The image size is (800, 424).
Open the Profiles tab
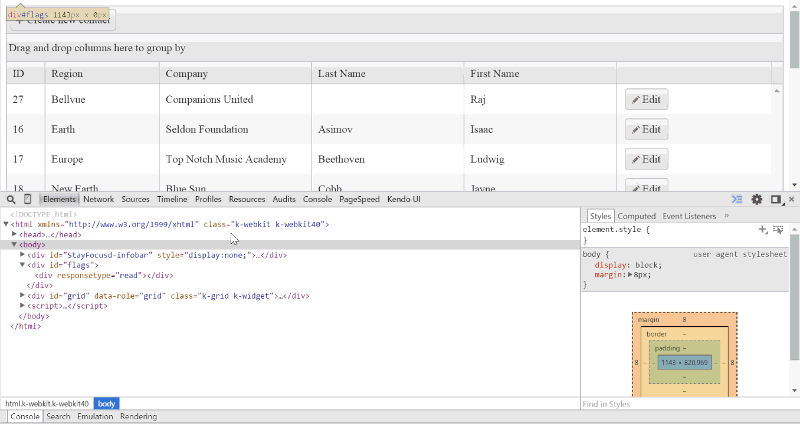208,199
